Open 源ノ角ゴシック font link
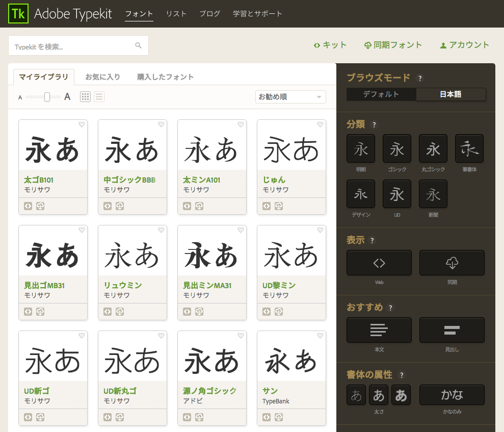 209,391
